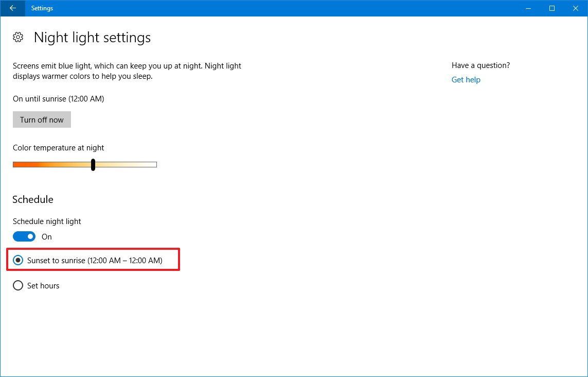The width and height of the screenshot is (588, 377).
Task: Click the gear icon beside Night light settings
Action: tap(18, 37)
